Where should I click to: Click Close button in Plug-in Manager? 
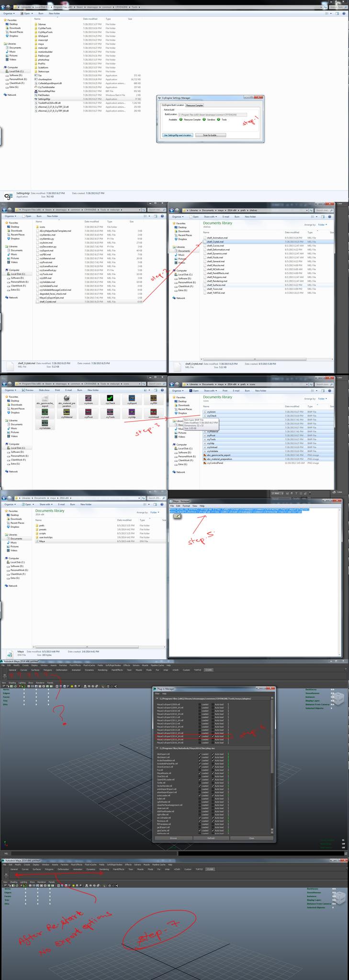pyautogui.click(x=252, y=838)
